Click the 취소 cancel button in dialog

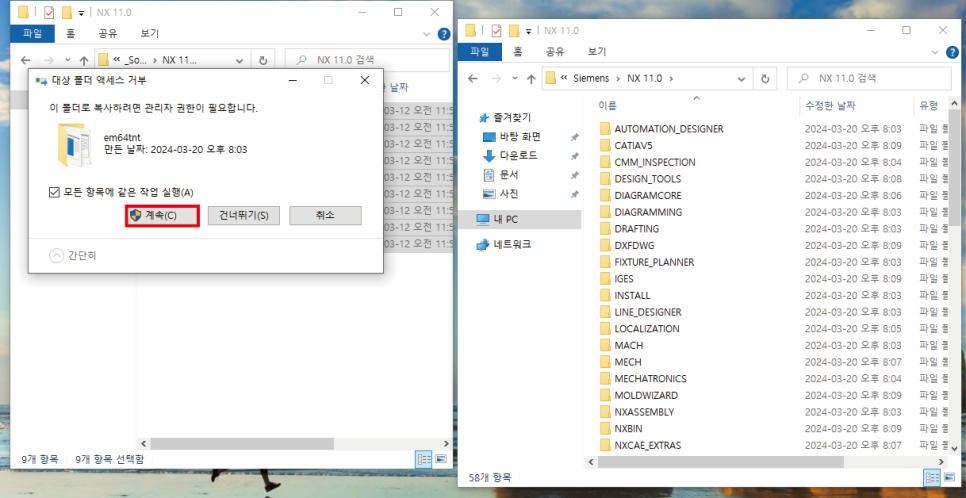[325, 216]
